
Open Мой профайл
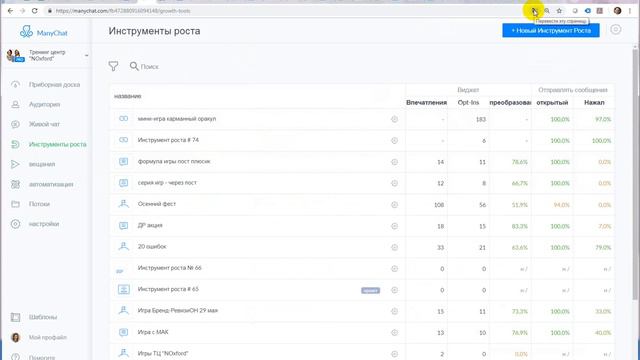click(x=48, y=337)
